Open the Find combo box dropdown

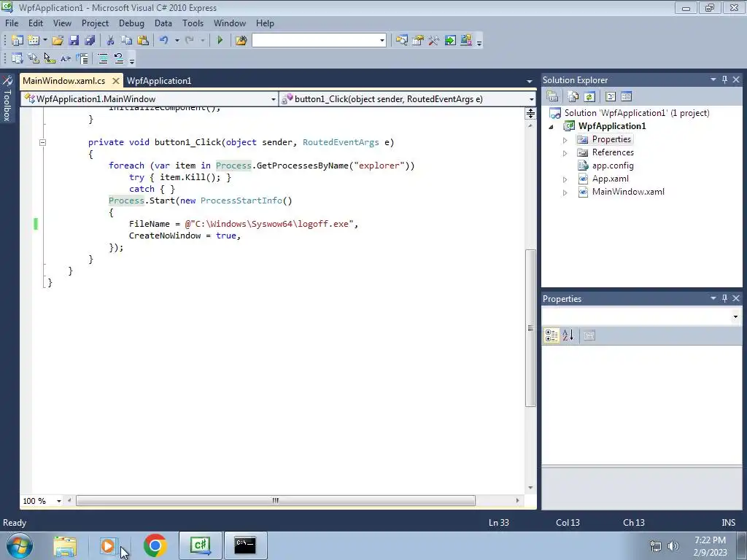tap(382, 41)
